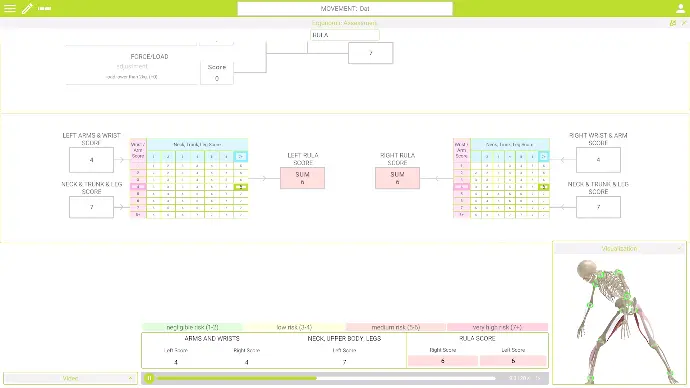690x388 pixels.
Task: Select the LEFT RULA SCORE sum box
Action: click(x=302, y=178)
